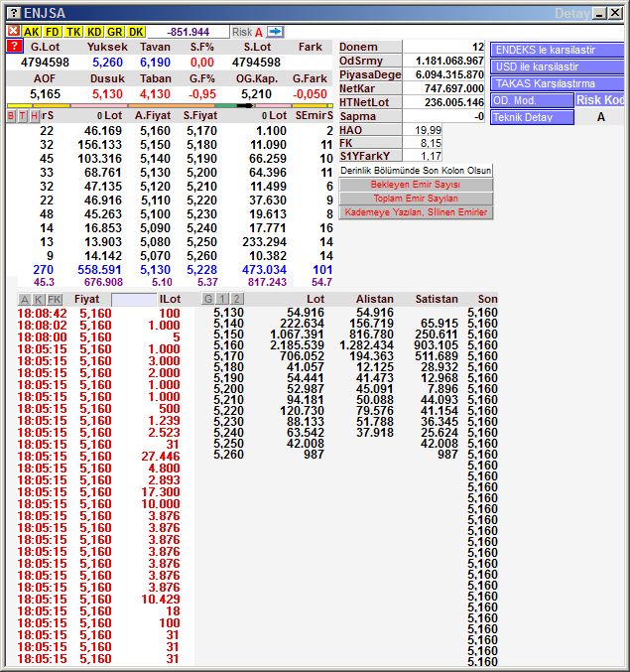Screen dimensions: 630x672
Task: Select Bekleyen Emir Sayısı option
Action: click(416, 185)
